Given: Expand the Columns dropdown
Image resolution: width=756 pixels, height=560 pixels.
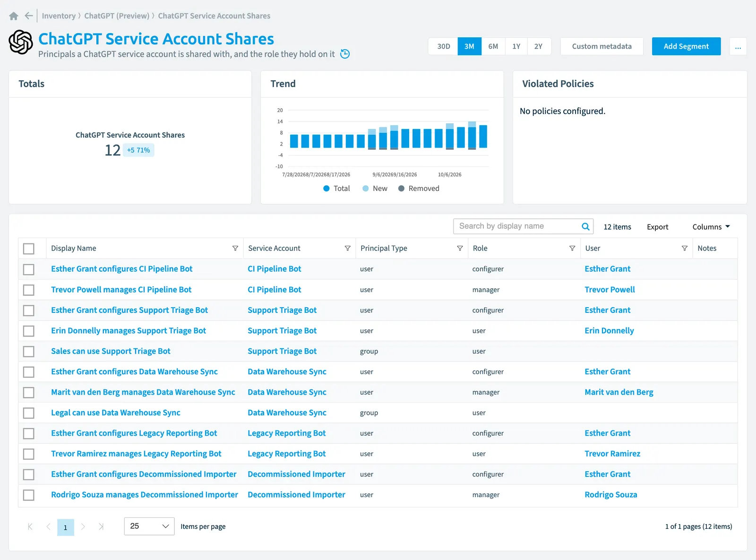Looking at the screenshot, I should pyautogui.click(x=711, y=227).
